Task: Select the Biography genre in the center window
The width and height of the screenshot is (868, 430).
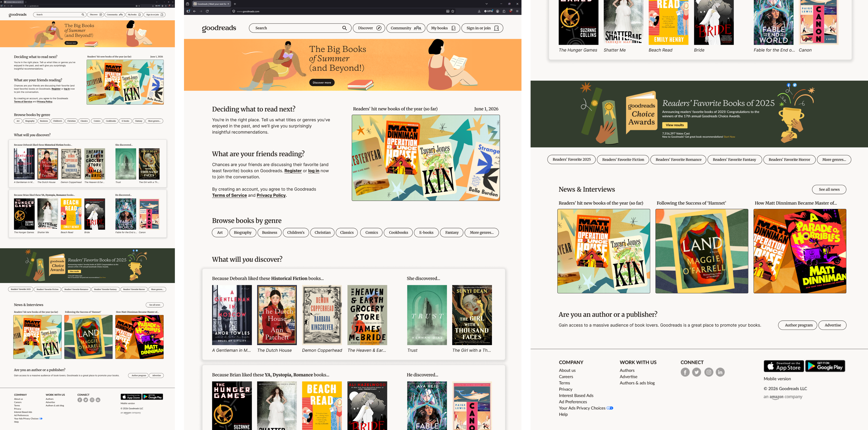Action: point(243,233)
